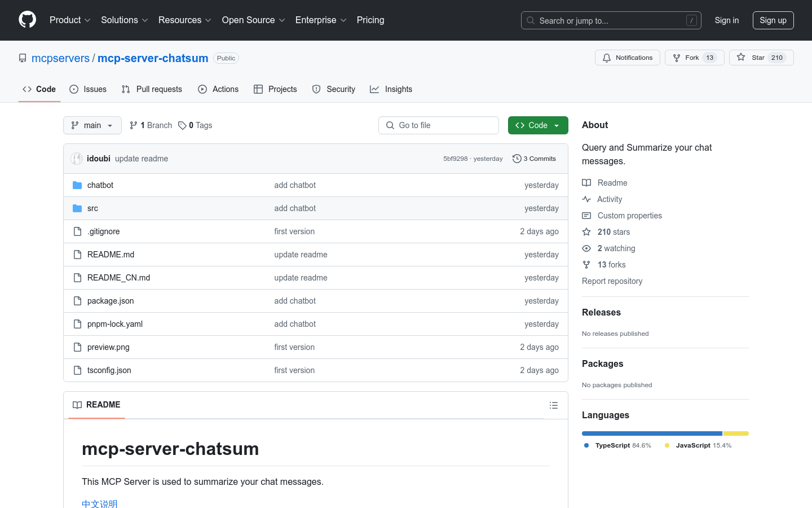Switch to the Issues tab
812x508 pixels.
pyautogui.click(x=88, y=89)
